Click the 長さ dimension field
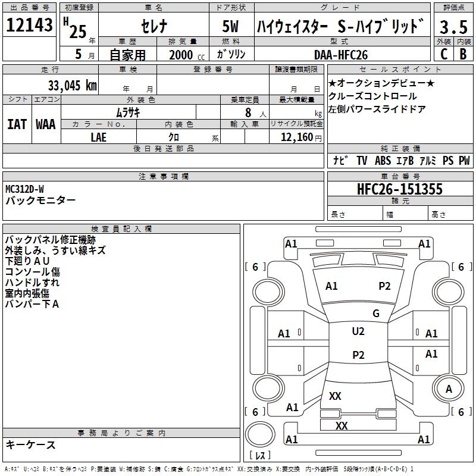The height and width of the screenshot is (476, 476). (355, 214)
